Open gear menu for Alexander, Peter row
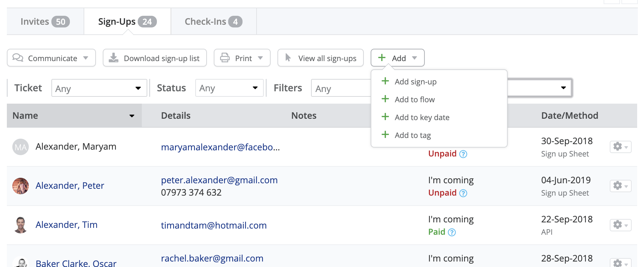 coord(620,186)
